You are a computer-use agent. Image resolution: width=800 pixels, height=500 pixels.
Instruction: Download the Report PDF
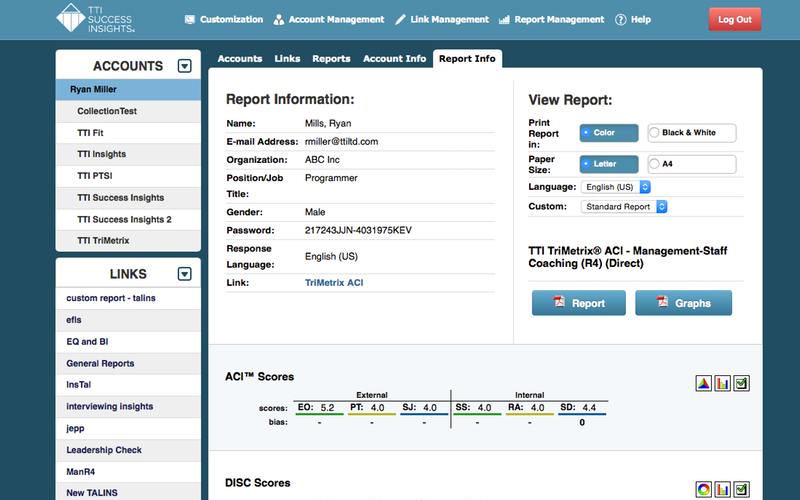pyautogui.click(x=579, y=303)
